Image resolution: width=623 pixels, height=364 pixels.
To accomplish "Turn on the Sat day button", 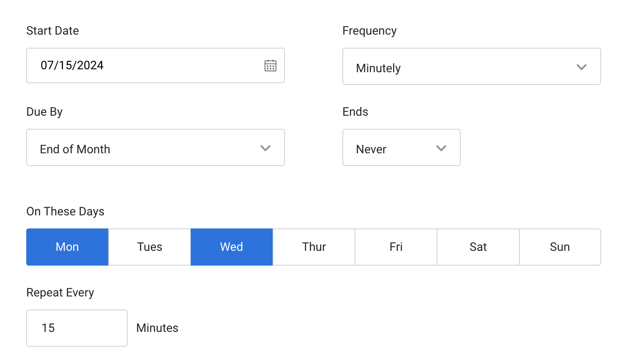I will click(x=478, y=247).
